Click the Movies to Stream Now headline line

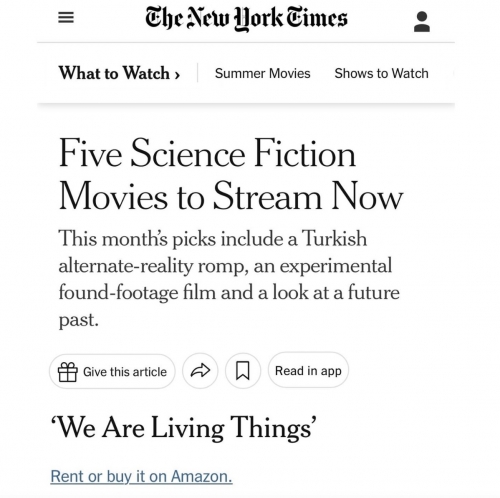click(x=231, y=196)
